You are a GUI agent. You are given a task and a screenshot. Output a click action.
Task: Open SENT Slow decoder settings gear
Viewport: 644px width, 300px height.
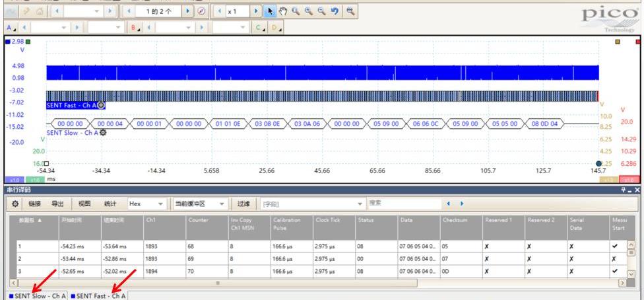click(103, 133)
